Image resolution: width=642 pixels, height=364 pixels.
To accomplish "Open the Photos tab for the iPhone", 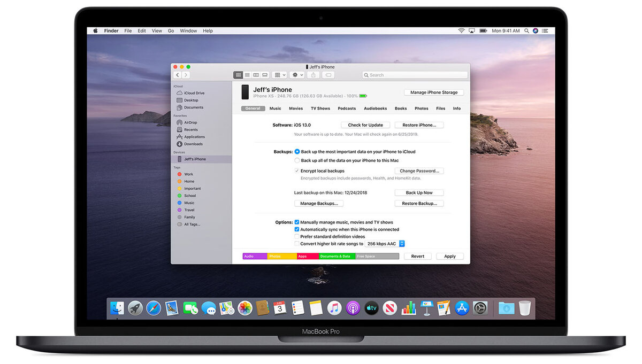I will pos(422,109).
